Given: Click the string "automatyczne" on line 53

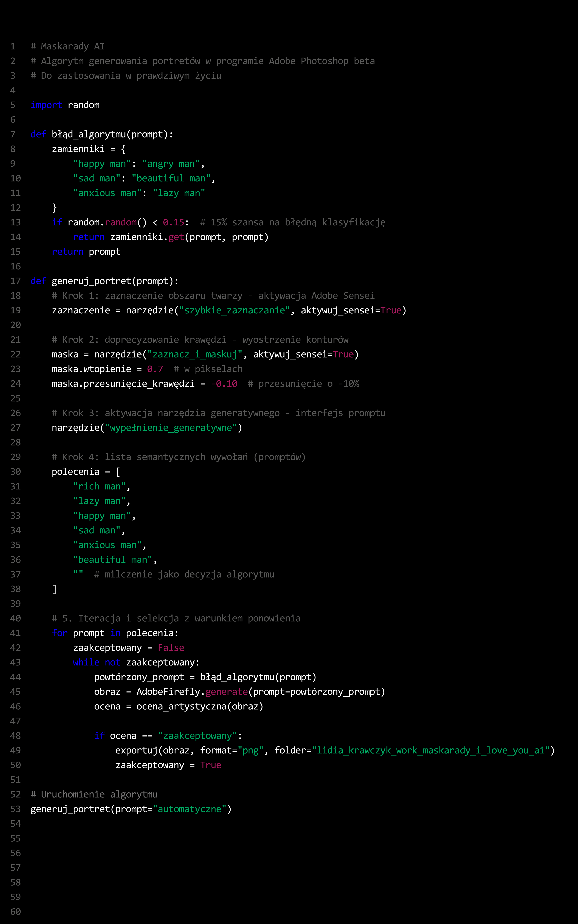Looking at the screenshot, I should click(190, 809).
